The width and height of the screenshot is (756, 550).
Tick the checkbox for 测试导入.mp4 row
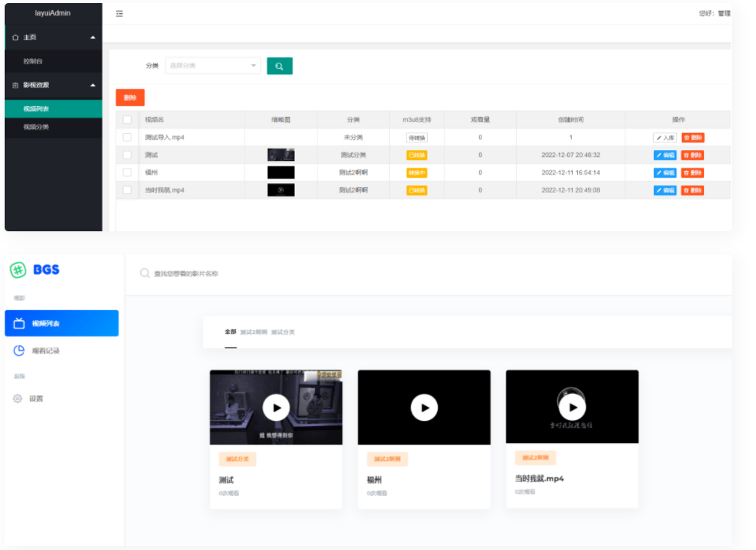pyautogui.click(x=128, y=137)
